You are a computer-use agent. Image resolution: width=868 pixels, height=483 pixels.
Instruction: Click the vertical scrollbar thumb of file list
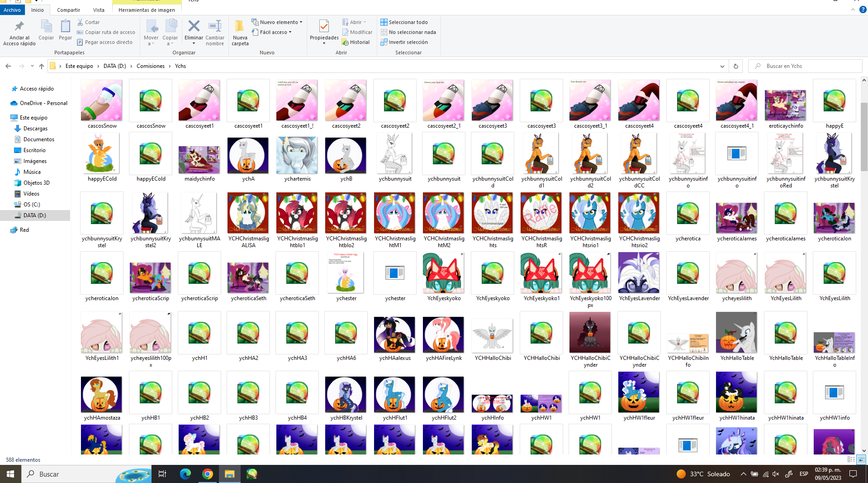click(x=864, y=137)
